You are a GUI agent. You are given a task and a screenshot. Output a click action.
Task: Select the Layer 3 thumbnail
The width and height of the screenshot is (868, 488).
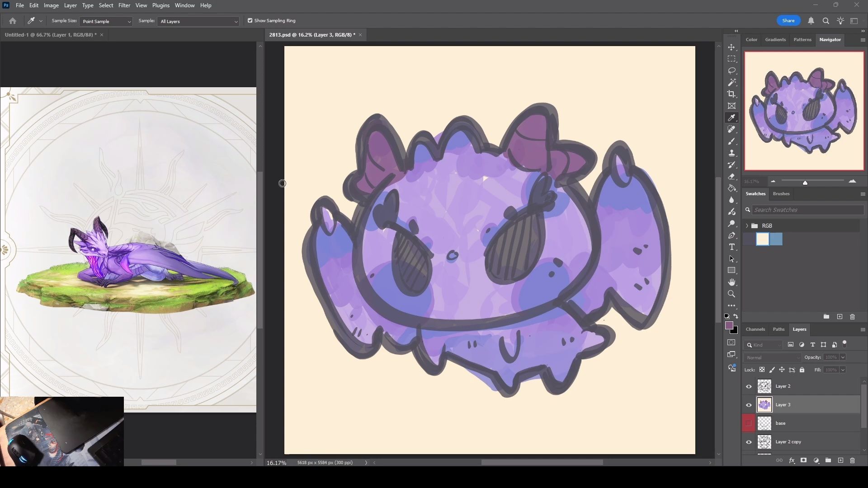764,405
